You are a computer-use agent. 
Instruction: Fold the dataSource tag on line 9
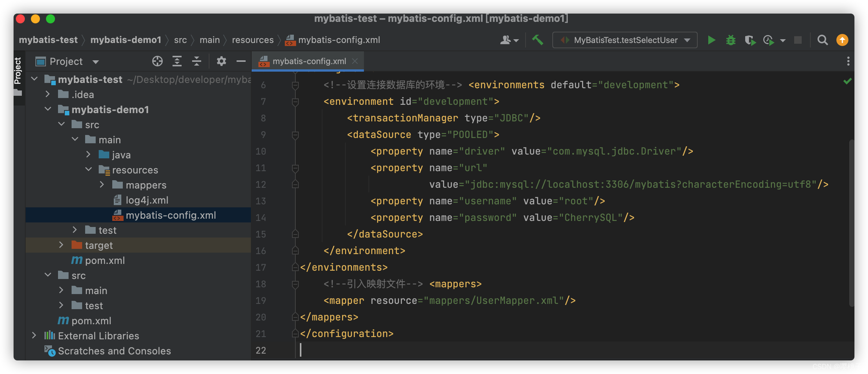295,135
